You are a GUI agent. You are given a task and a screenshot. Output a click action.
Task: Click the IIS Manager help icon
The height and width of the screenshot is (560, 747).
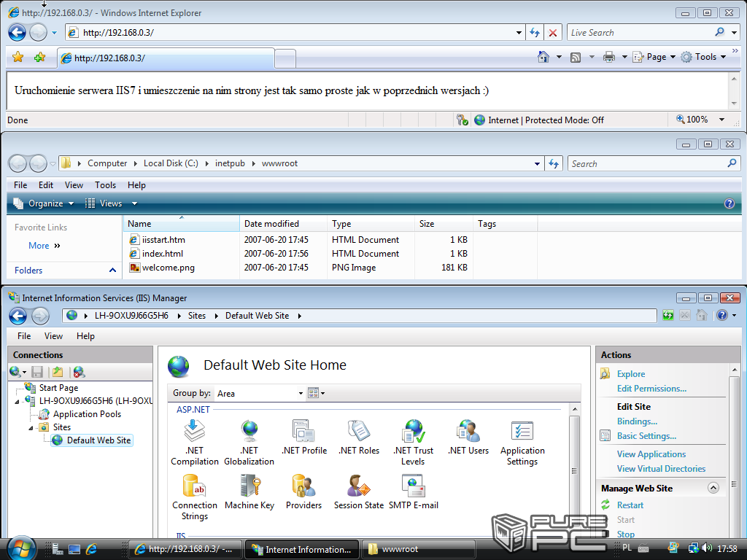click(722, 315)
